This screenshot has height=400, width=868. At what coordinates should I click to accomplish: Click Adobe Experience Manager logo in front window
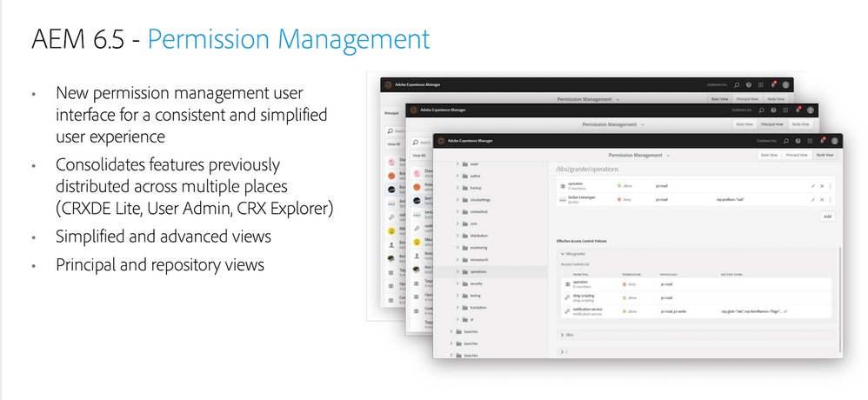440,141
